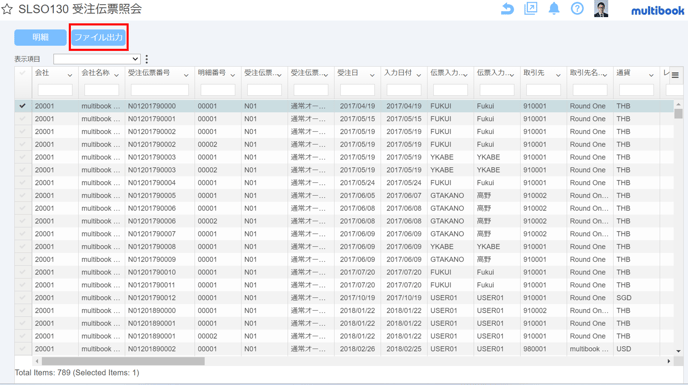
Task: Select the 2017/06/07 入力日付 cell
Action: click(x=404, y=195)
